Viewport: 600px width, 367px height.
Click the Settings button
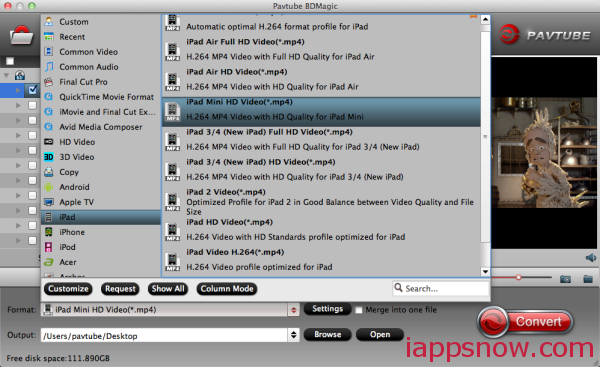click(x=327, y=309)
